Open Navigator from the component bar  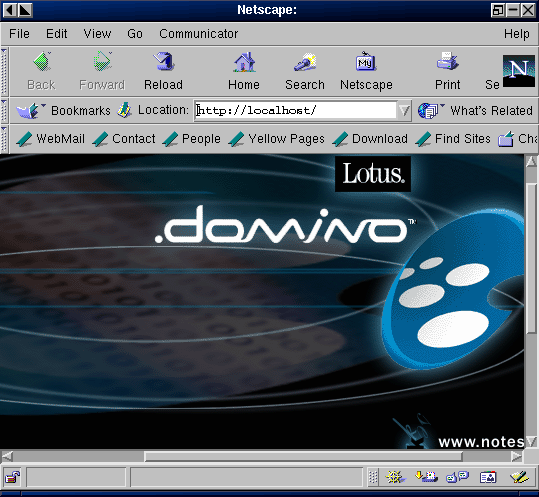pos(395,477)
